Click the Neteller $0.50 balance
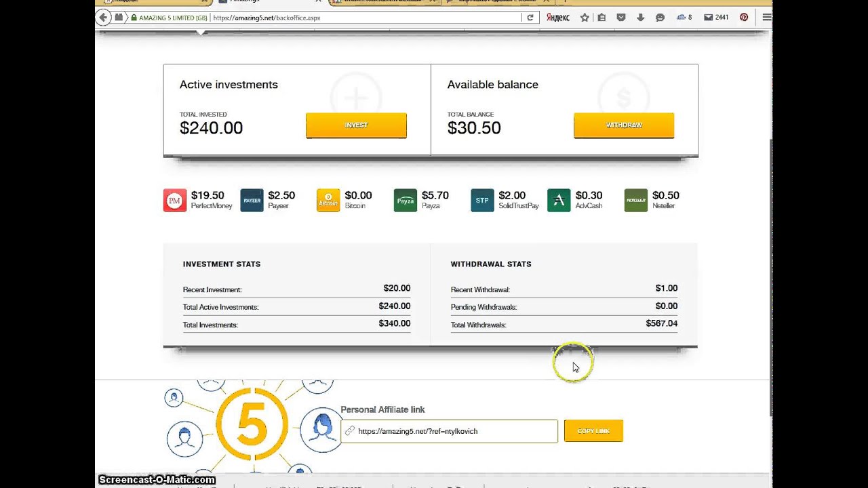Viewport: 868px width, 488px height. pos(666,195)
